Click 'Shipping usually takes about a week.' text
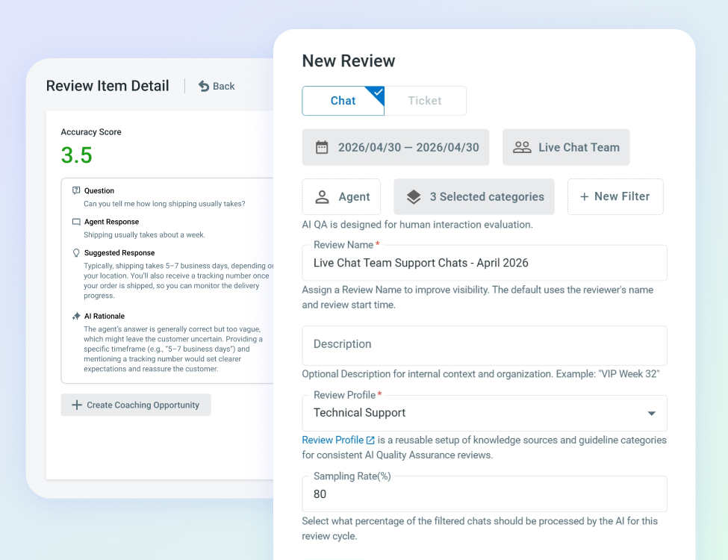This screenshot has height=560, width=728. pos(144,235)
